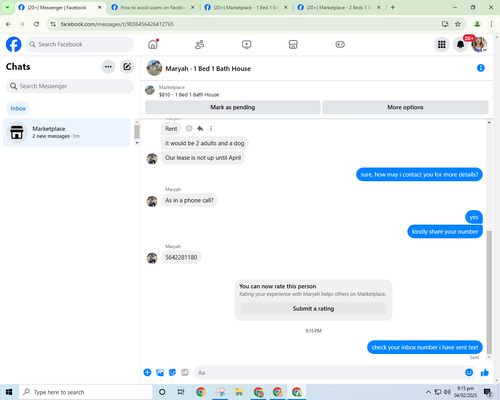Open the Marketplace chat in the list
Screen dimensions: 500x400
[x=67, y=132]
